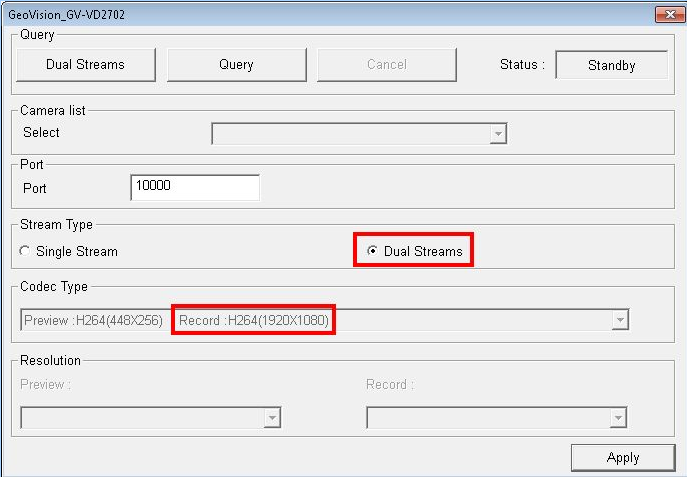Click the Dual Streams query button

coord(86,65)
